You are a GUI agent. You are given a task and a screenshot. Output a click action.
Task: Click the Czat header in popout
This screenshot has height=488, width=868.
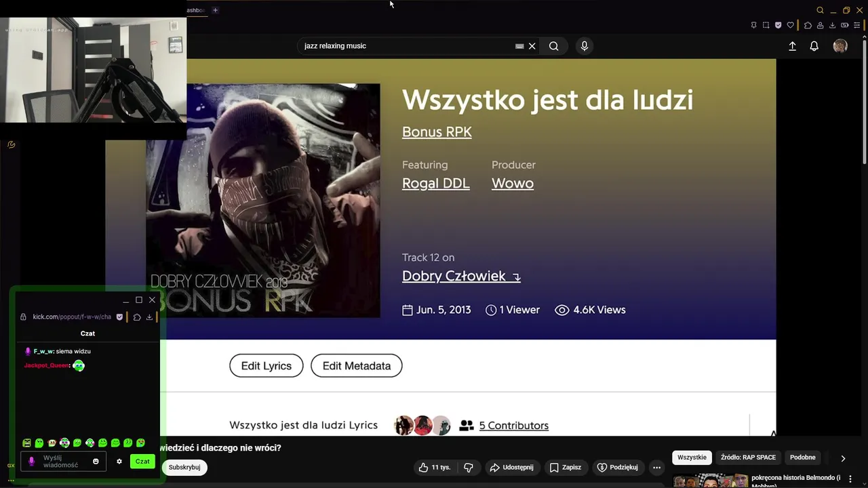tap(87, 333)
